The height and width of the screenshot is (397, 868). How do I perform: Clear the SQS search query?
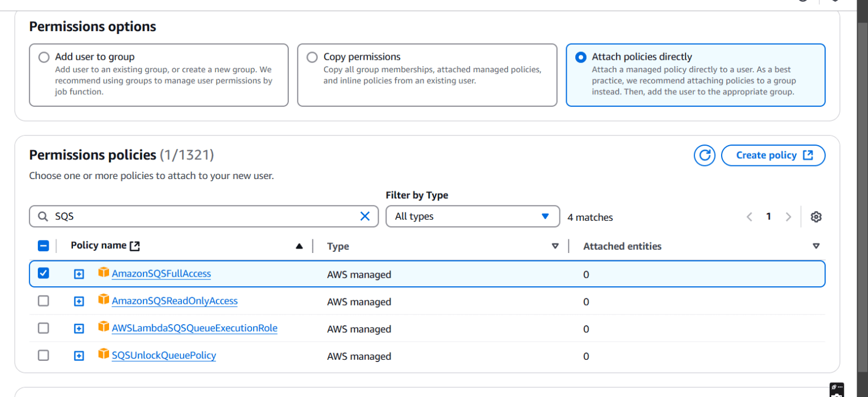point(364,216)
